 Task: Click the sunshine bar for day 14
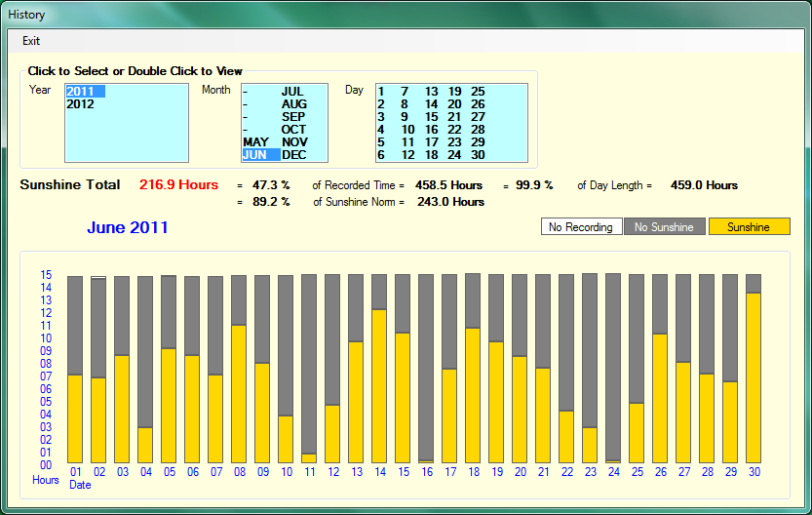(x=379, y=385)
